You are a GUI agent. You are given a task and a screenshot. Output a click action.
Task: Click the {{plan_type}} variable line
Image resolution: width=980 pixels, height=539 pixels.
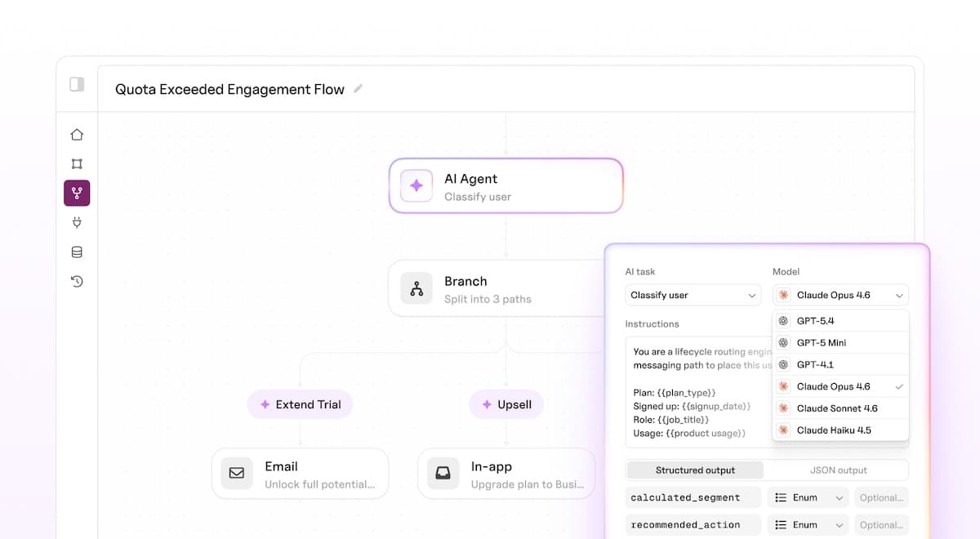[x=675, y=393]
